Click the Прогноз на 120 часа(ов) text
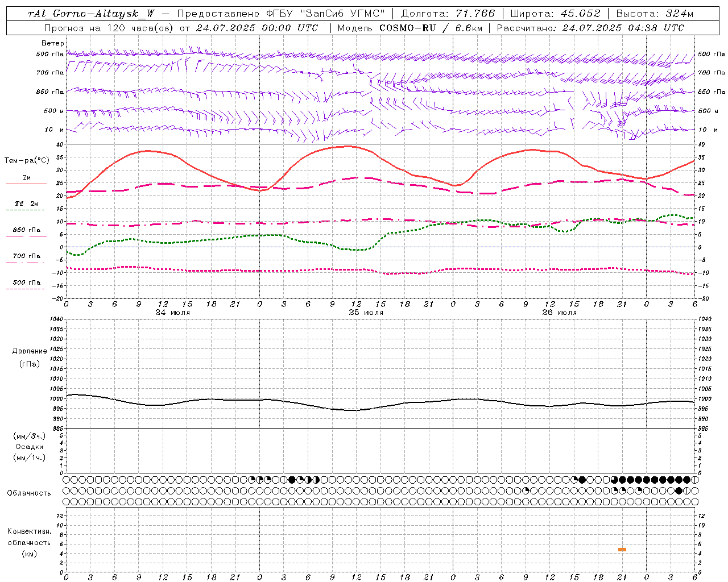 (109, 28)
